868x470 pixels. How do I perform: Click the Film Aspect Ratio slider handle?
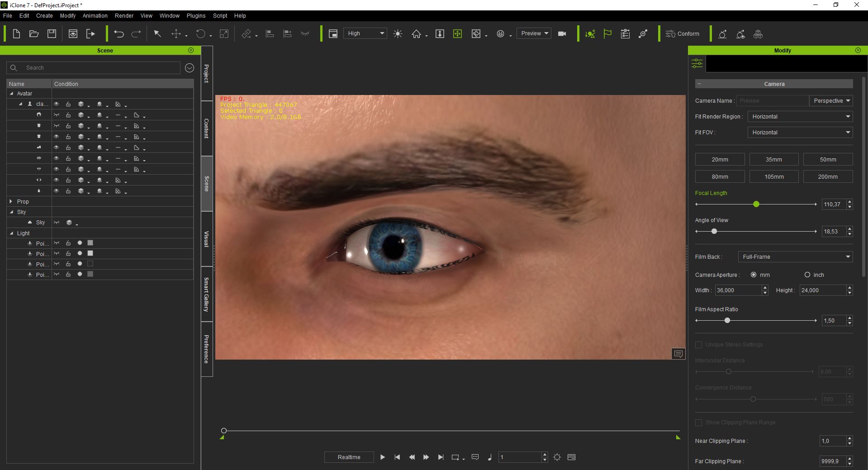tap(727, 321)
